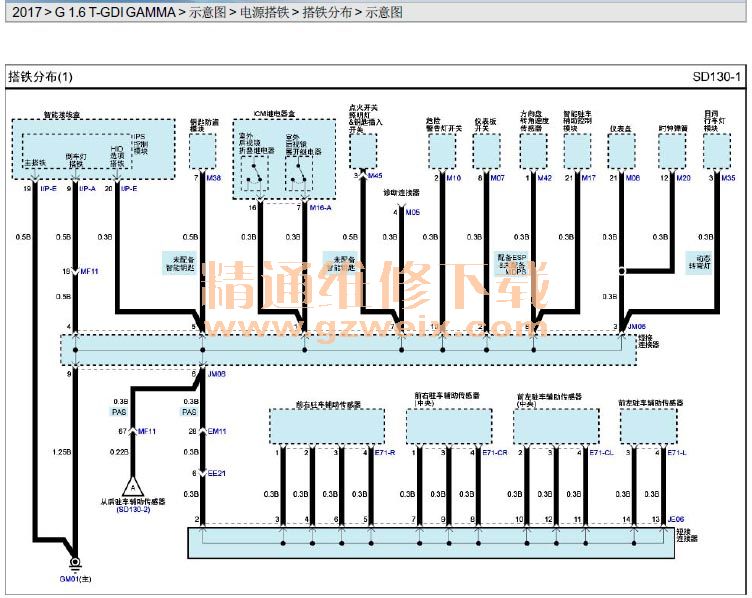Click the 智能接线盒 component box
752x598 pixels.
click(x=93, y=150)
